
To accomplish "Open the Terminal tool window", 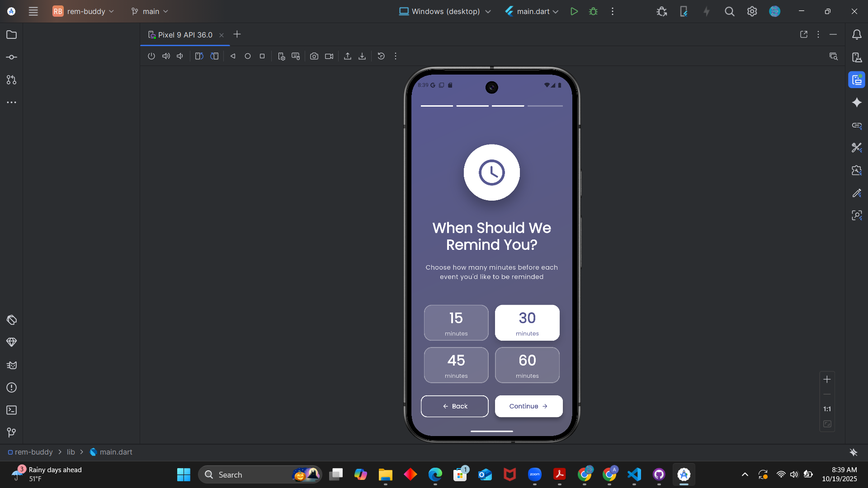I will click(x=11, y=410).
